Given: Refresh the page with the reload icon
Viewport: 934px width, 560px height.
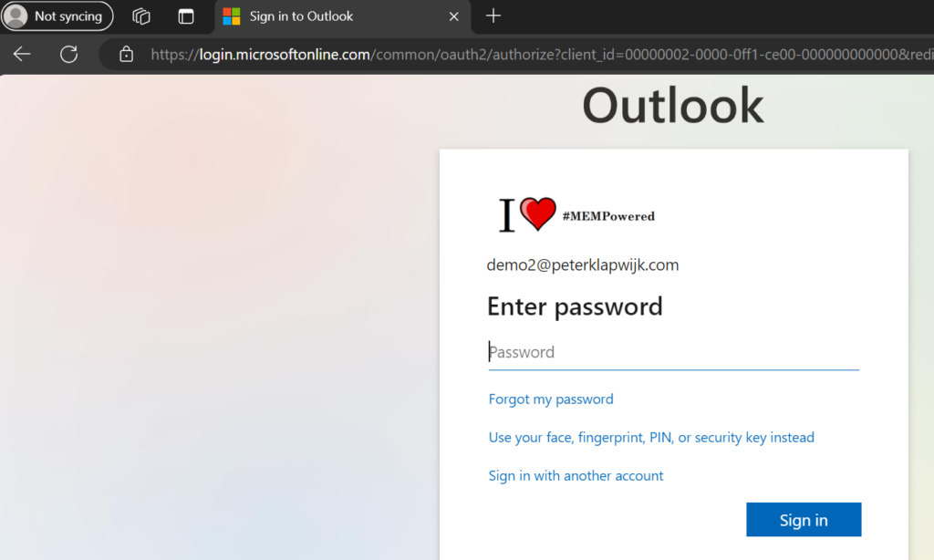Looking at the screenshot, I should pyautogui.click(x=69, y=54).
